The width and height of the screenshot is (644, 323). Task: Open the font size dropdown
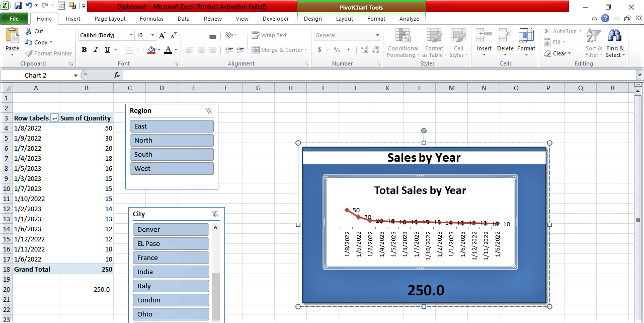[153, 35]
